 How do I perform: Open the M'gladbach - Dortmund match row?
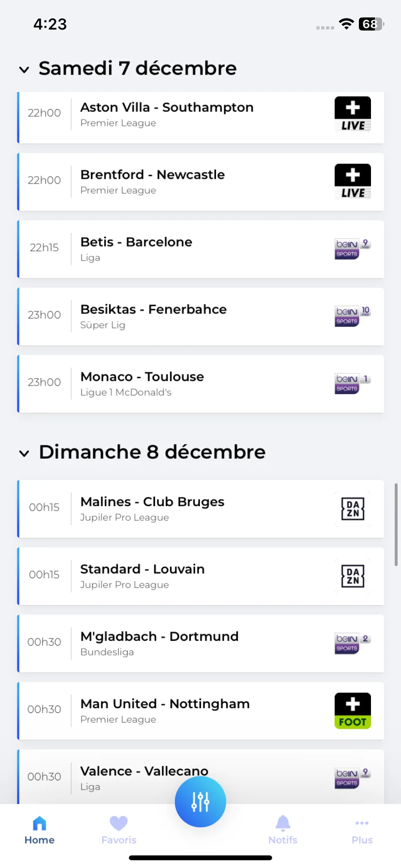(200, 644)
